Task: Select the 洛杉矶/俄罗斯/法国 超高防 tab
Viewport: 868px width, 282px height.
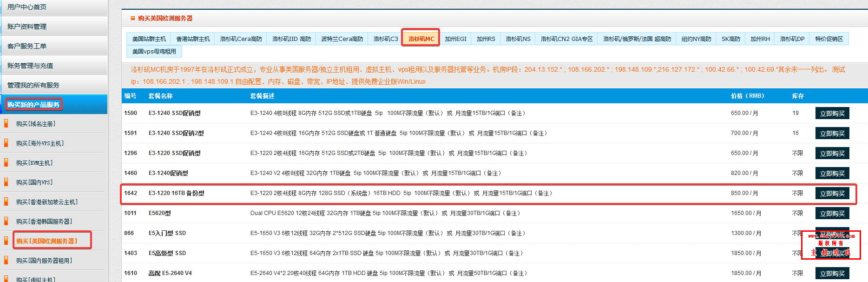Action: 637,39
